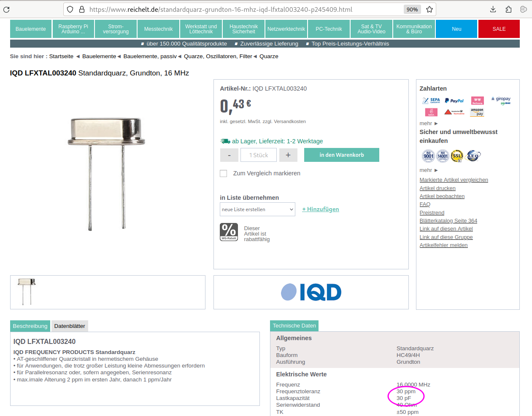Open the Stromversorgung menu
The height and width of the screenshot is (416, 532).
click(116, 29)
